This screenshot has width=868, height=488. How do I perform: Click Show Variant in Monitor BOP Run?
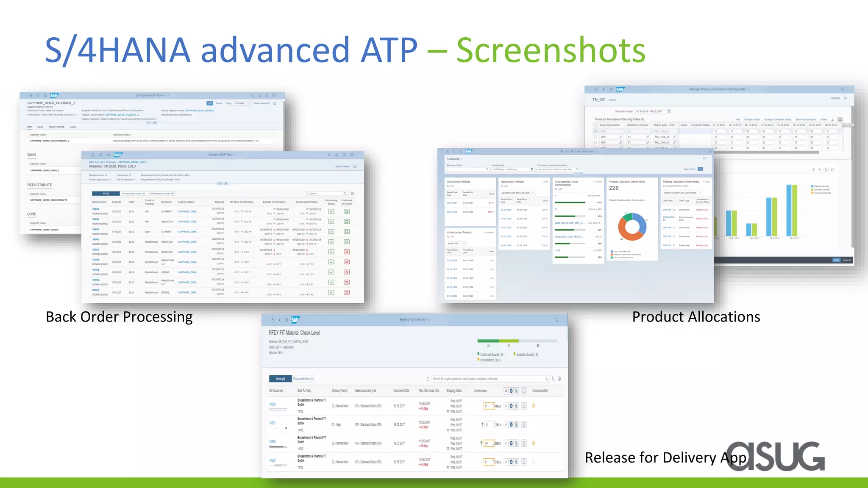(x=342, y=166)
